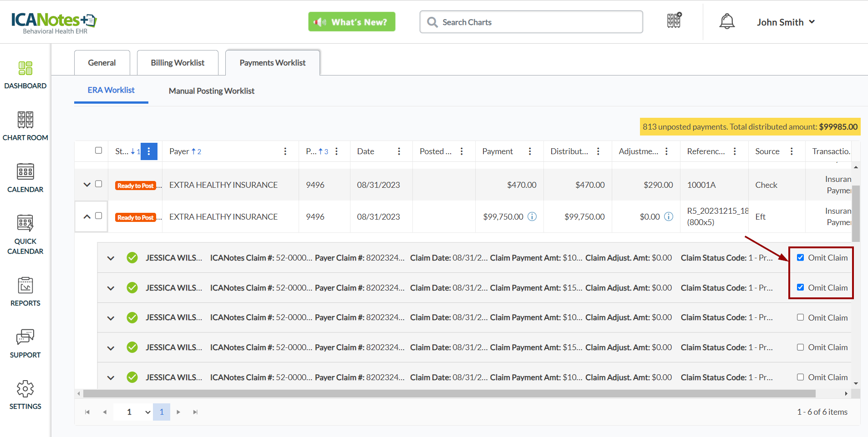
Task: Open the Settings gear icon
Action: coord(25,389)
